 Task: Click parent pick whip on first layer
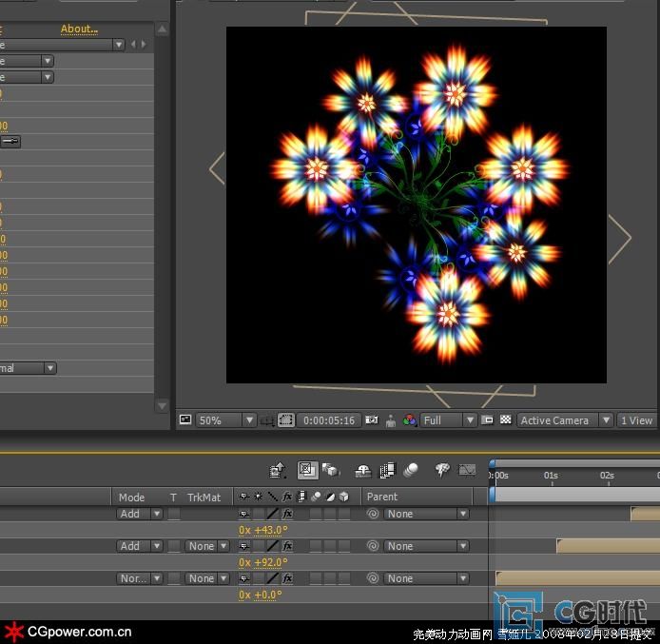373,514
